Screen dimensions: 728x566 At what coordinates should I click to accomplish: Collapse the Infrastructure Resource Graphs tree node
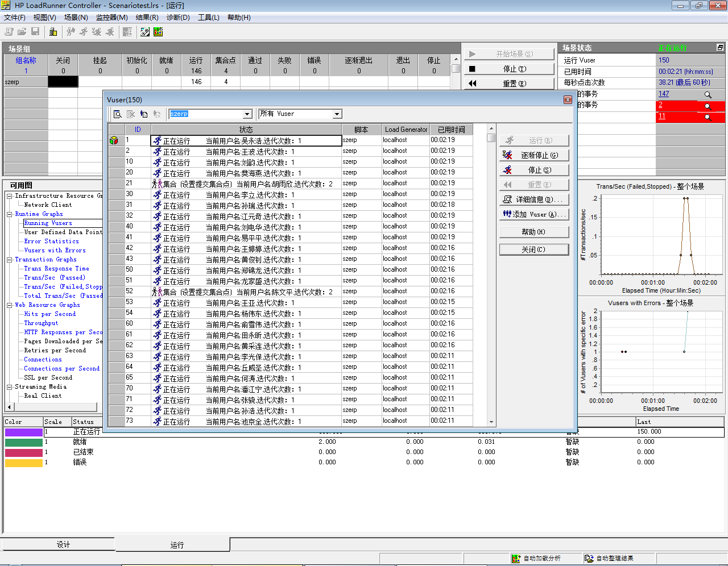tap(10, 196)
